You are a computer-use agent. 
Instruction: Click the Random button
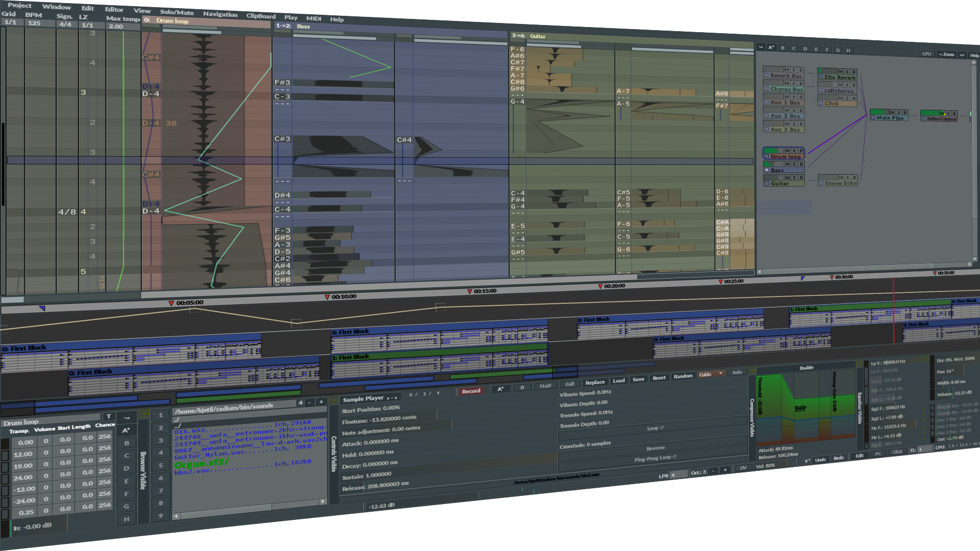[683, 376]
